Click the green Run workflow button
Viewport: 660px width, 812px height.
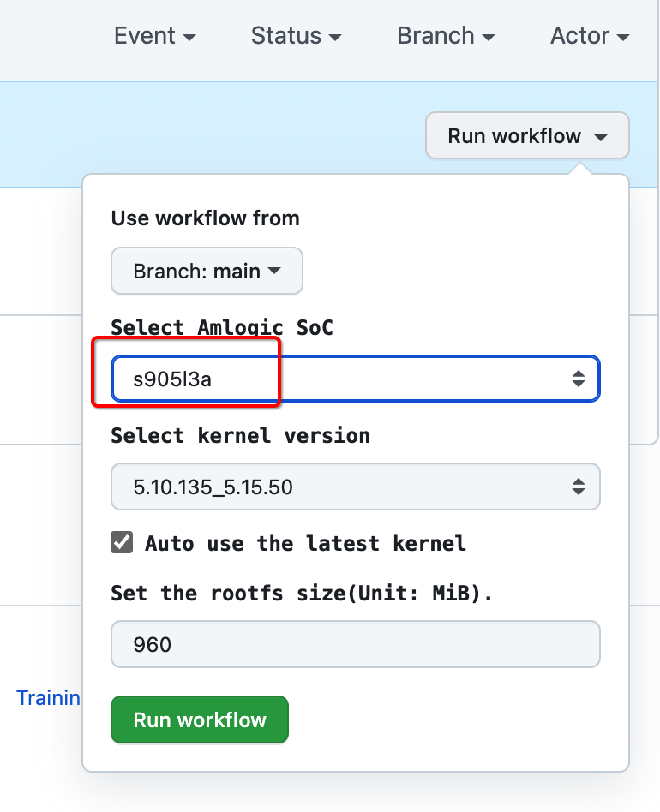tap(200, 719)
